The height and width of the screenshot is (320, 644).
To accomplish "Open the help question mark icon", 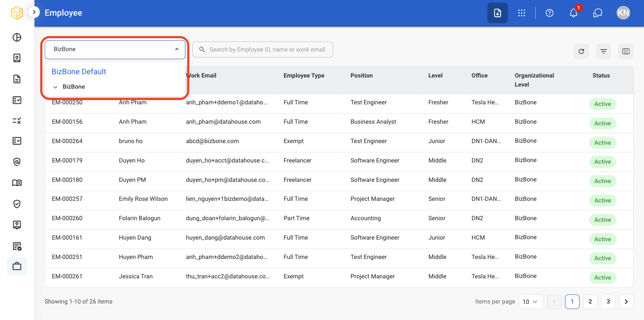I will pos(549,13).
